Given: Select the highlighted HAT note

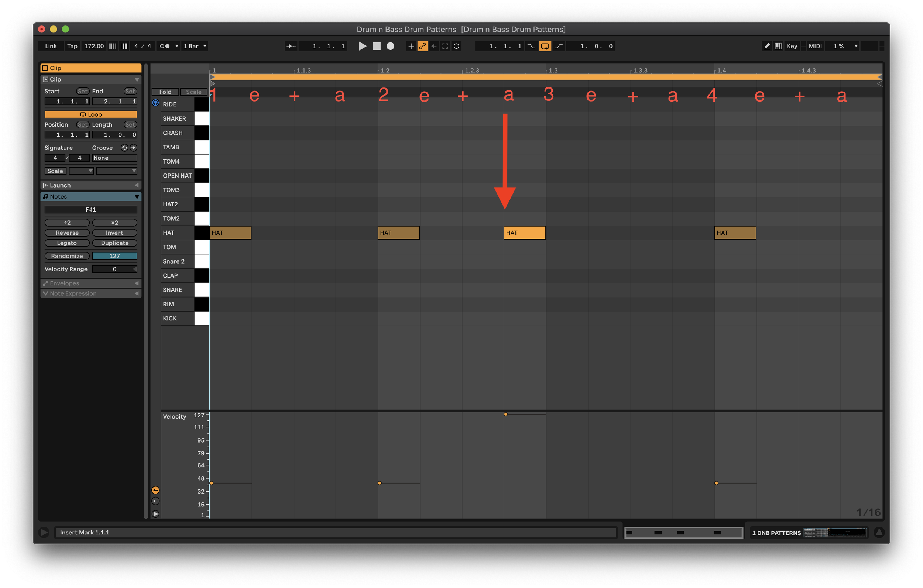Looking at the screenshot, I should pyautogui.click(x=524, y=233).
